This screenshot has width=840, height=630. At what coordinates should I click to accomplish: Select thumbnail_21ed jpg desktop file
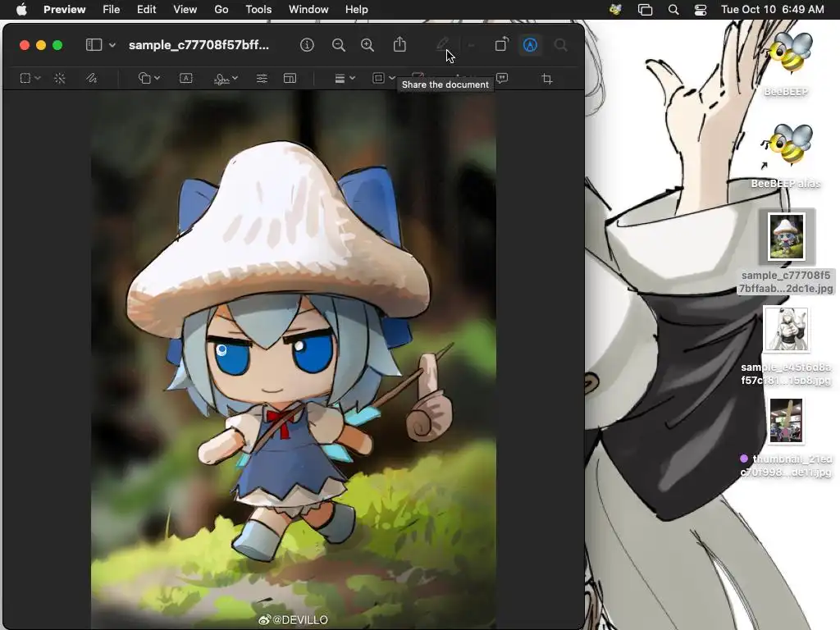[786, 421]
